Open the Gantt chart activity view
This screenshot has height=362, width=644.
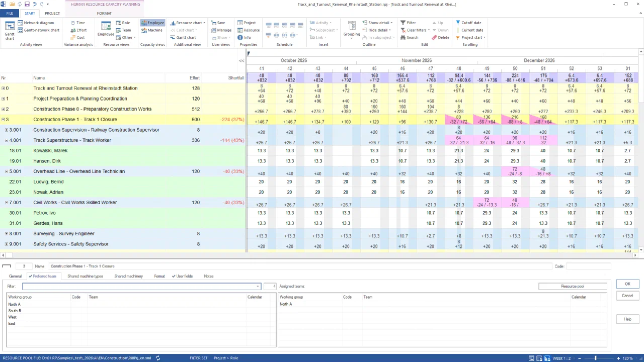10,30
